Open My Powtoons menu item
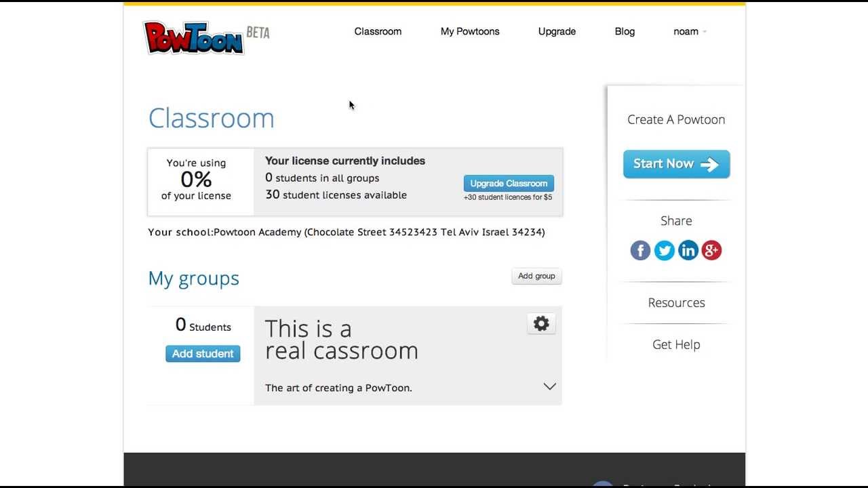This screenshot has height=488, width=868. tap(470, 32)
